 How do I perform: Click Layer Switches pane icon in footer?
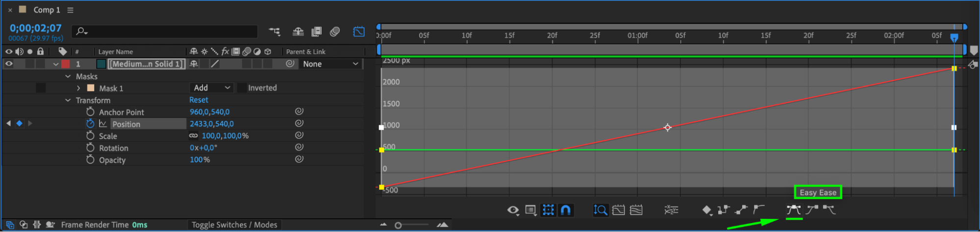[x=10, y=225]
